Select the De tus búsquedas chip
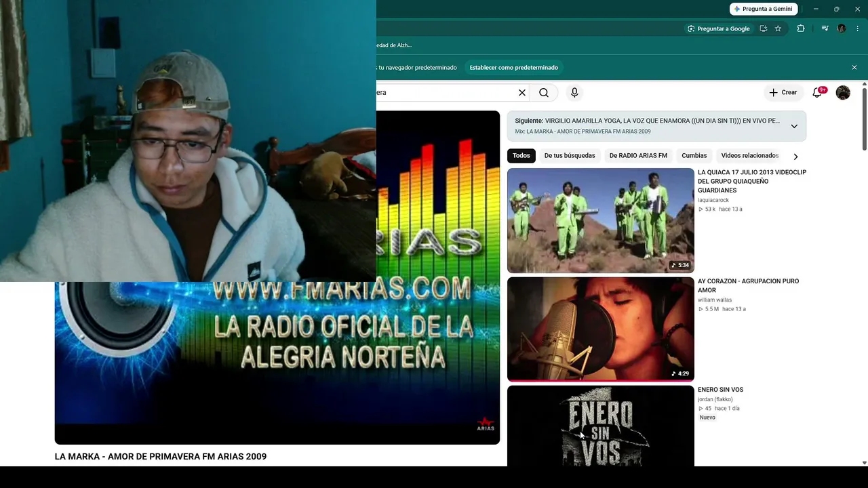Viewport: 868px width, 488px height. point(570,156)
